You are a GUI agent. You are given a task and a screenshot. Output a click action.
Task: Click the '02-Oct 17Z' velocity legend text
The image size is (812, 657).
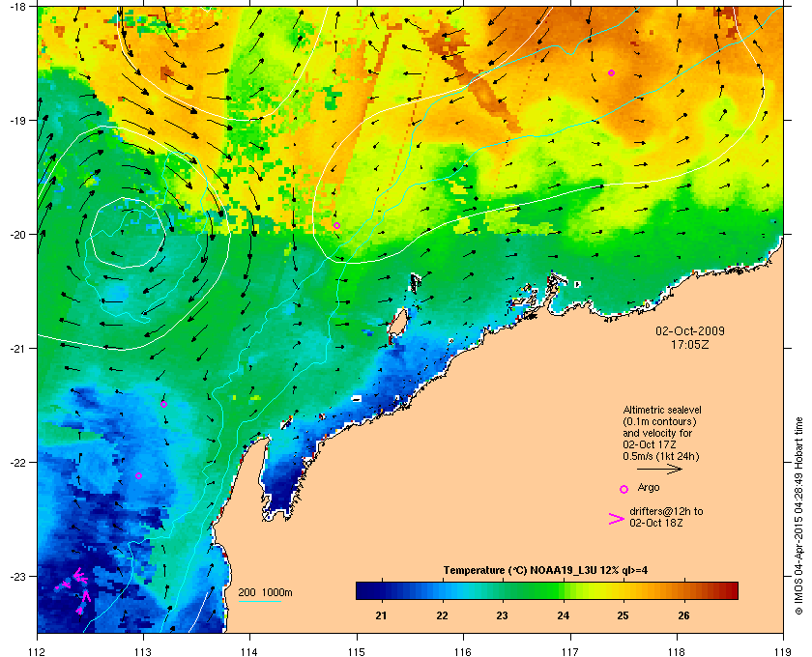pyautogui.click(x=650, y=444)
